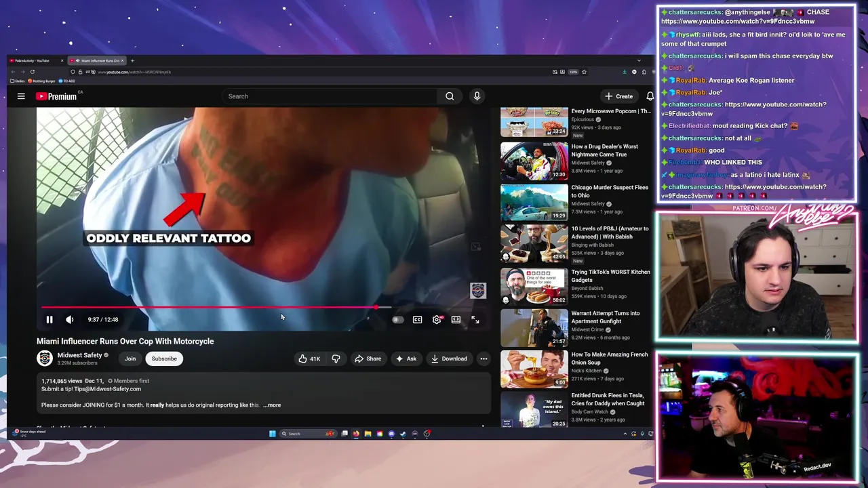This screenshot has height=488, width=868.
Task: Open the Create button menu
Action: pyautogui.click(x=619, y=96)
